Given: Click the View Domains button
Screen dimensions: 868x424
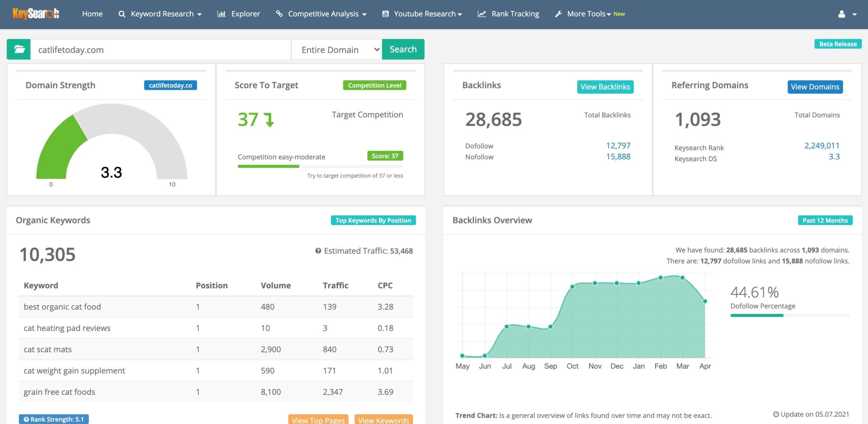Looking at the screenshot, I should pos(815,87).
